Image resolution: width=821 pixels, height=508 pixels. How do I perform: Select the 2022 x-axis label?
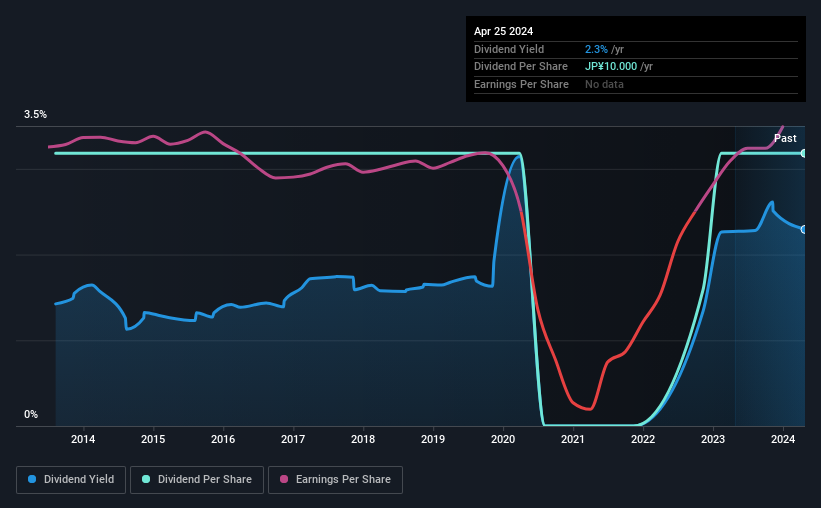point(643,439)
